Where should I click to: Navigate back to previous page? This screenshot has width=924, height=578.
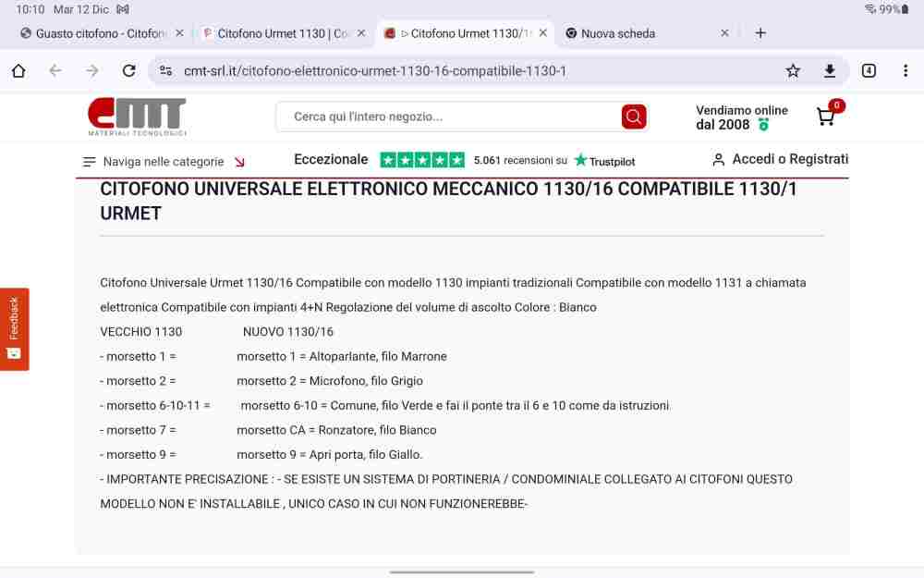click(55, 71)
